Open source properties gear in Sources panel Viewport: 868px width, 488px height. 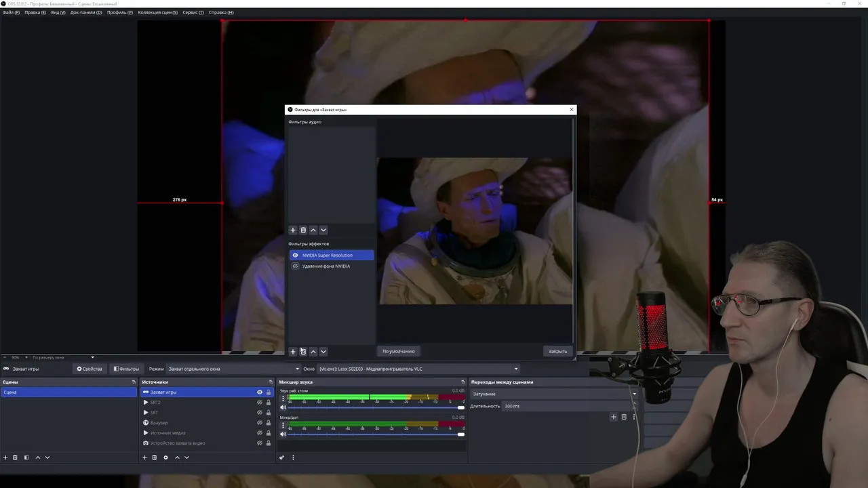pos(165,457)
